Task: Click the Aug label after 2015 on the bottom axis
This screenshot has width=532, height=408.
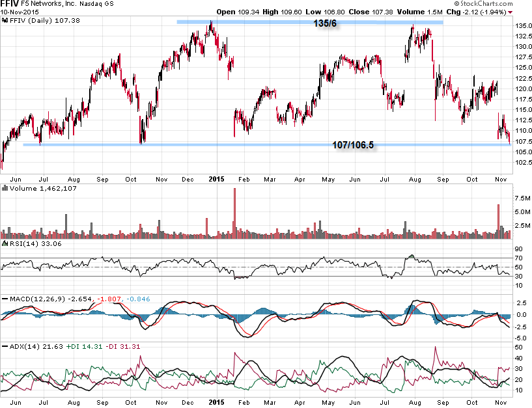Action: [415, 402]
